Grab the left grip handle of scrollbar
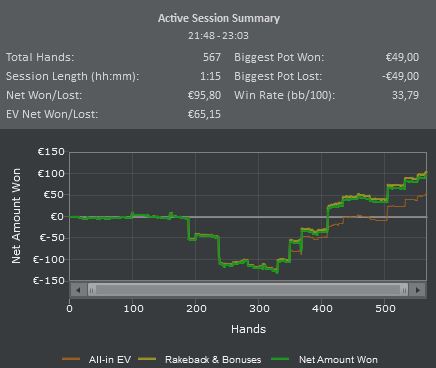The image size is (436, 368). (x=92, y=290)
